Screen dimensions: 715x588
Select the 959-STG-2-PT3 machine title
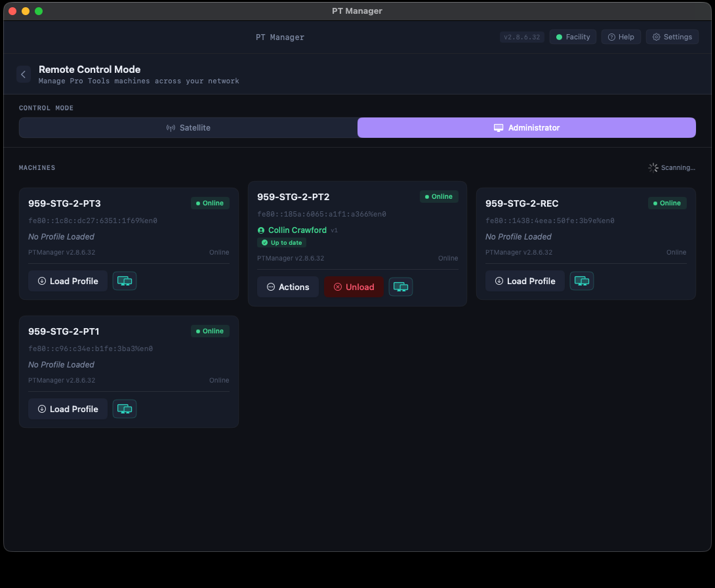point(64,203)
